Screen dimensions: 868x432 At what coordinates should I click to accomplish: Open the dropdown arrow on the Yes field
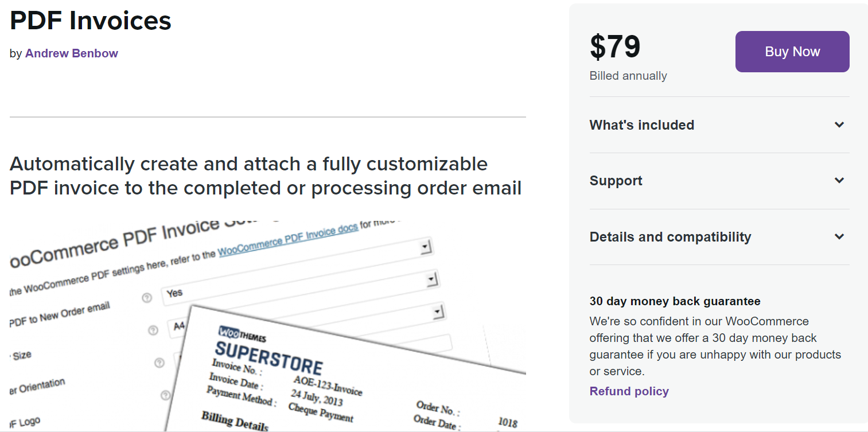coord(432,280)
